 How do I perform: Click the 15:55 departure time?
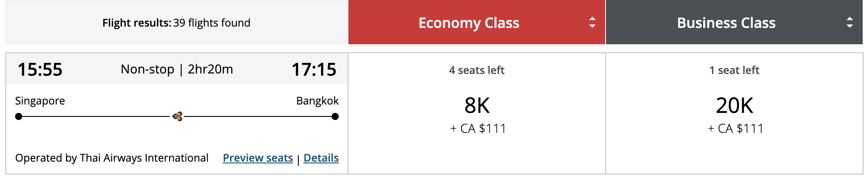pos(40,70)
